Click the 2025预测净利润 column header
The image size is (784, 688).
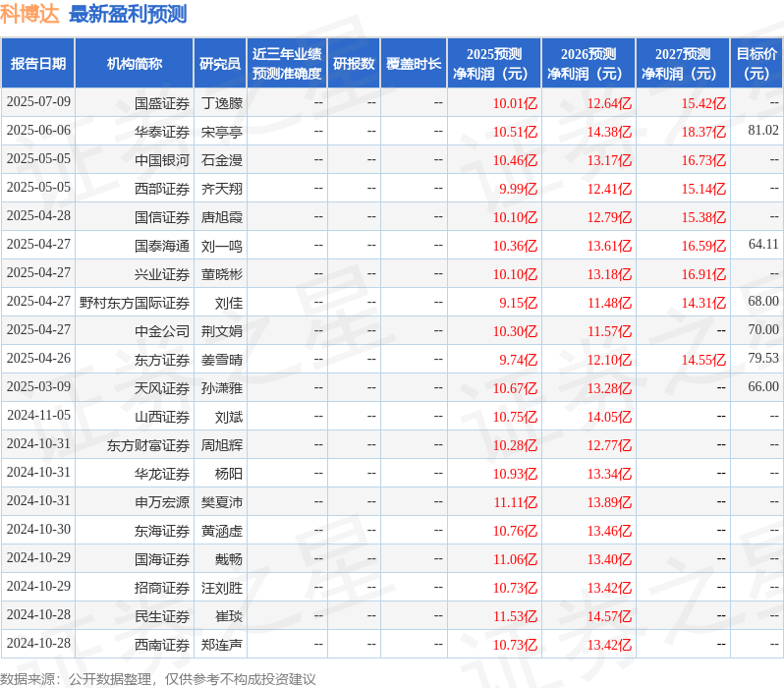click(x=494, y=64)
